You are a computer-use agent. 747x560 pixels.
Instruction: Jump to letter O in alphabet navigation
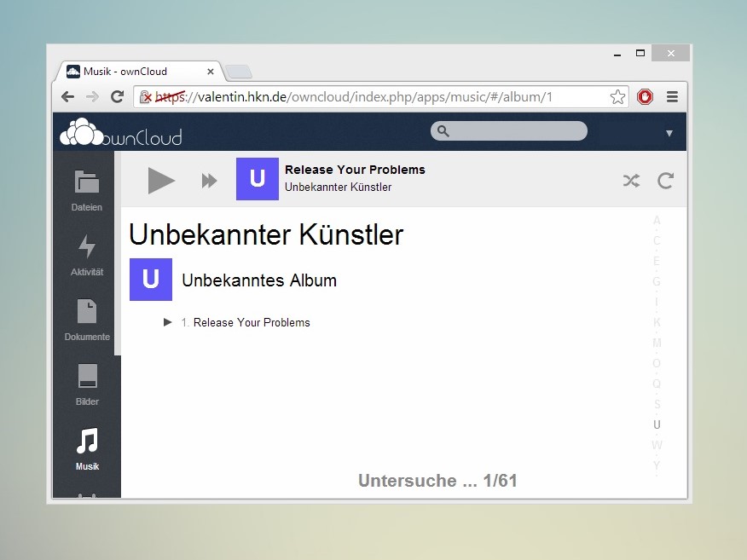click(657, 363)
